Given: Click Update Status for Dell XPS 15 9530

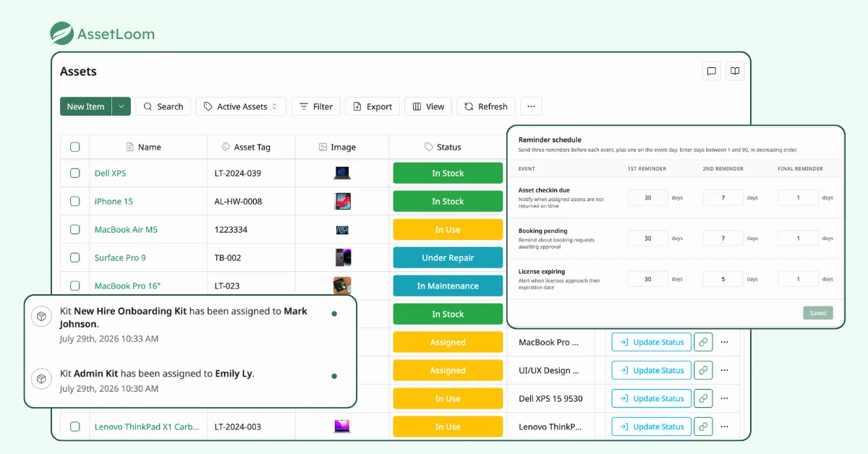Looking at the screenshot, I should coord(651,398).
